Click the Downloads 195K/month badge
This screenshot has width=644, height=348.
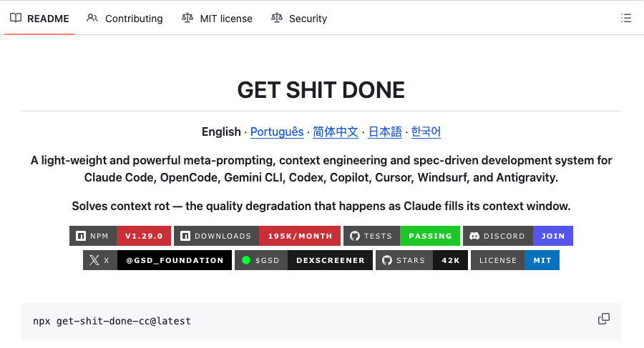pyautogui.click(x=257, y=236)
